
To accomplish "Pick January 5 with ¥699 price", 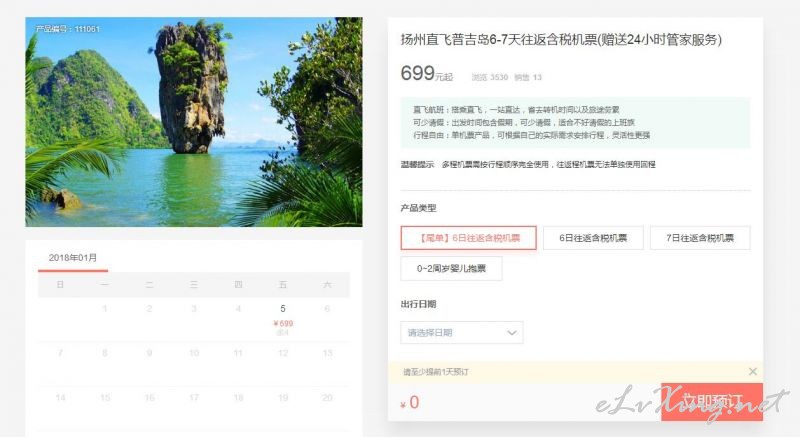I will pyautogui.click(x=283, y=320).
